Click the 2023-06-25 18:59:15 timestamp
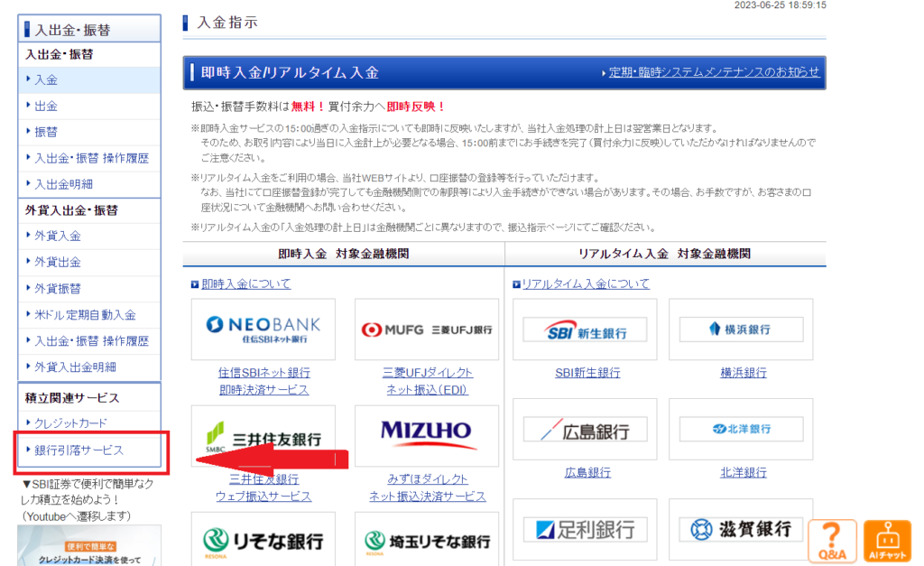Image resolution: width=924 pixels, height=566 pixels. (781, 5)
